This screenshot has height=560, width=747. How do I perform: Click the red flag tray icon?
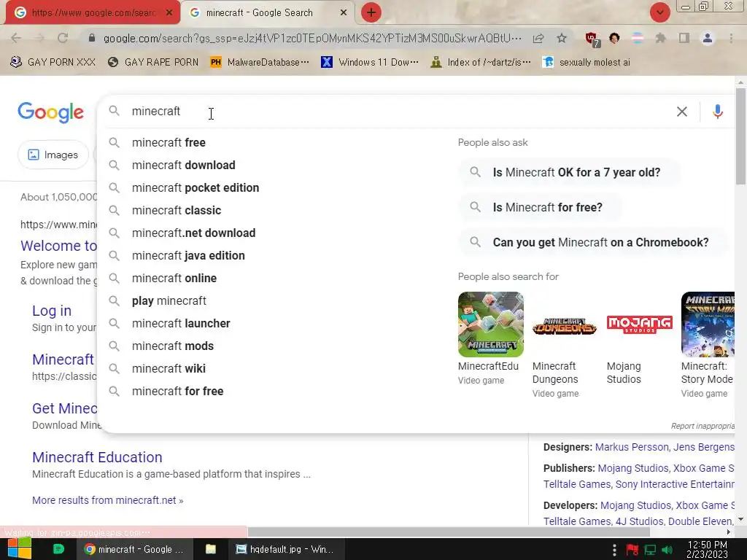pos(632,550)
